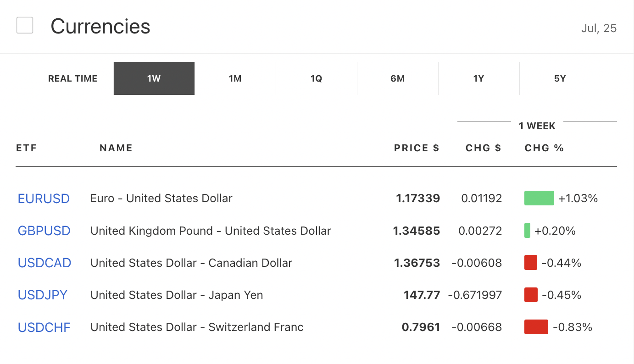This screenshot has height=364, width=634.
Task: Show the 1Y performance tab
Action: point(479,78)
